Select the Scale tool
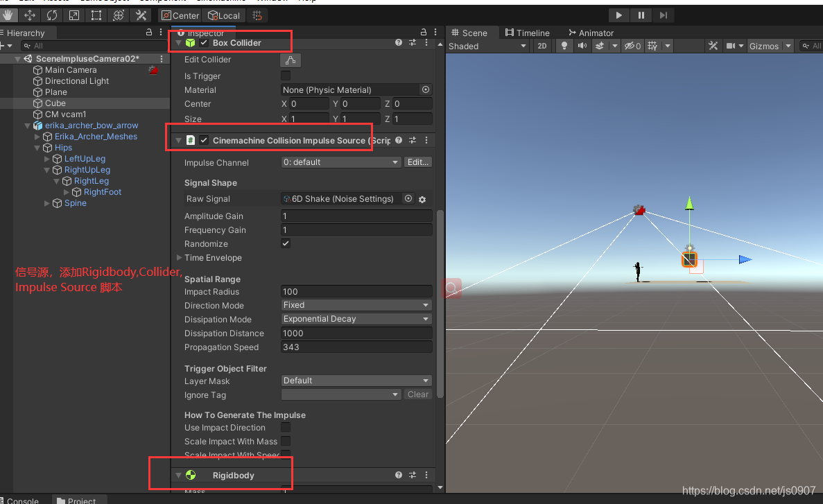This screenshot has height=504, width=823. pyautogui.click(x=74, y=15)
